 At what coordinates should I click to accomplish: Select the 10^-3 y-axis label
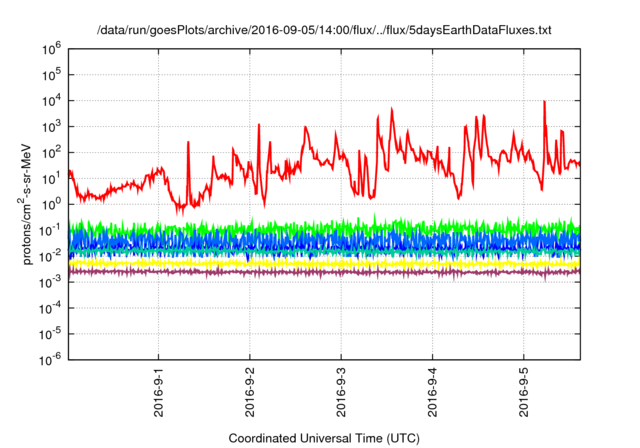(51, 282)
